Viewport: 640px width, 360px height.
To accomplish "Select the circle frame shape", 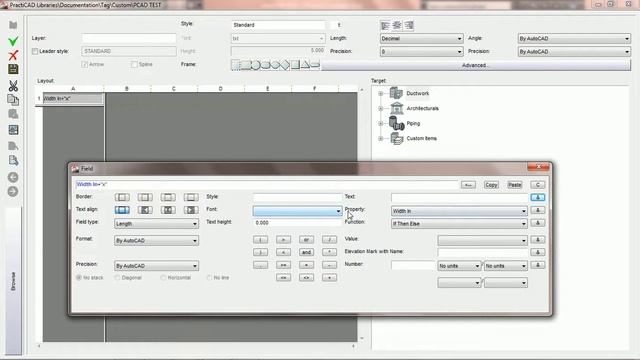I will (256, 64).
